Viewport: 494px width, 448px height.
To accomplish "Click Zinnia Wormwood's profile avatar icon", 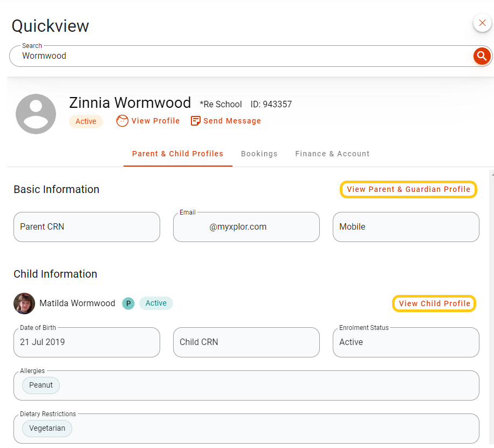I will coord(36,114).
